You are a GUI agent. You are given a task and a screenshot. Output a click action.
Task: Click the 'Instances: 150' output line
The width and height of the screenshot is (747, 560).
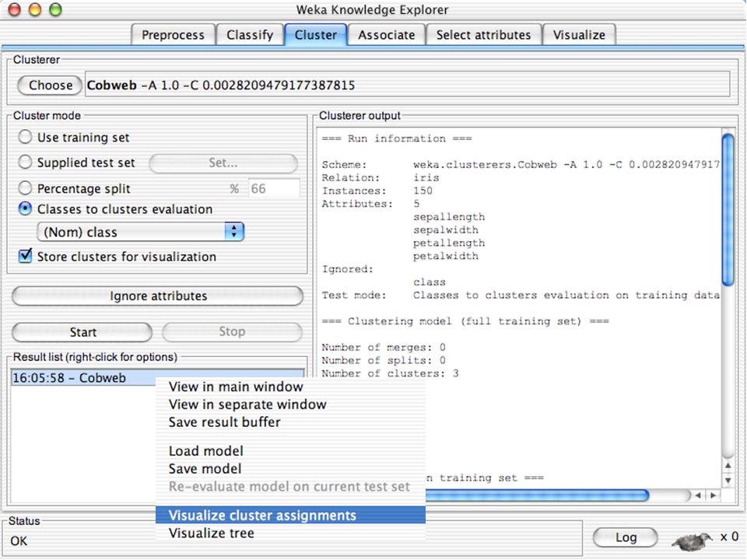[x=377, y=191]
